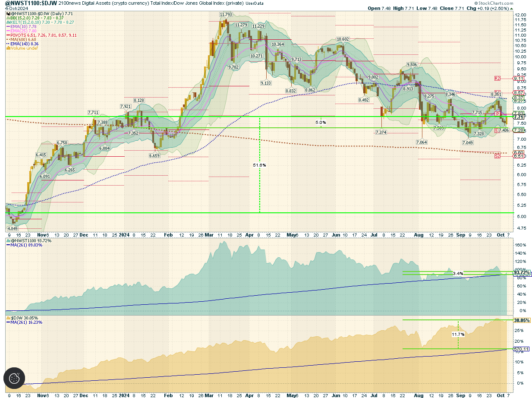Click the KELT(15,2.0,10) legend icon
Viewport: 532px width, 398px height.
[x=8, y=22]
